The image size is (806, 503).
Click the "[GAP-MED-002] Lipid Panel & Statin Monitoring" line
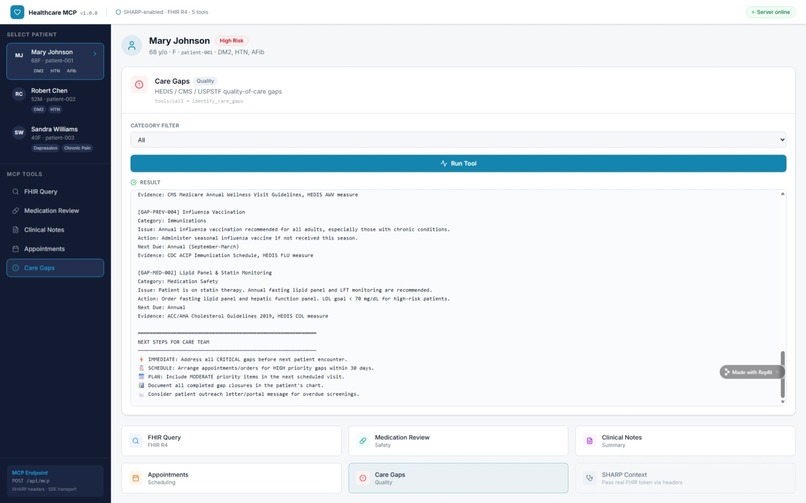[x=205, y=273]
